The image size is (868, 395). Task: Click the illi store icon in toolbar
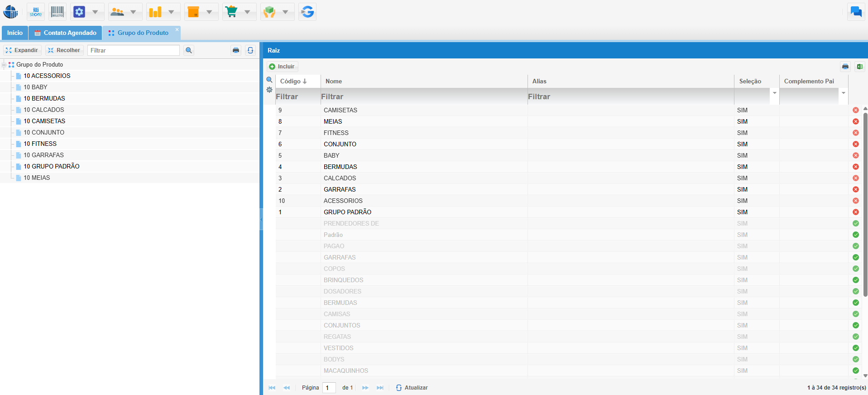click(x=35, y=12)
